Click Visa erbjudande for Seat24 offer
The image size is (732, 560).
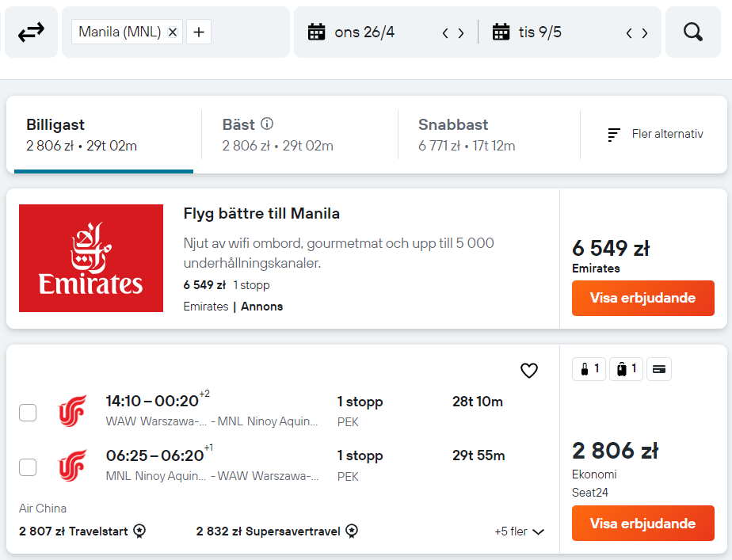coord(642,523)
